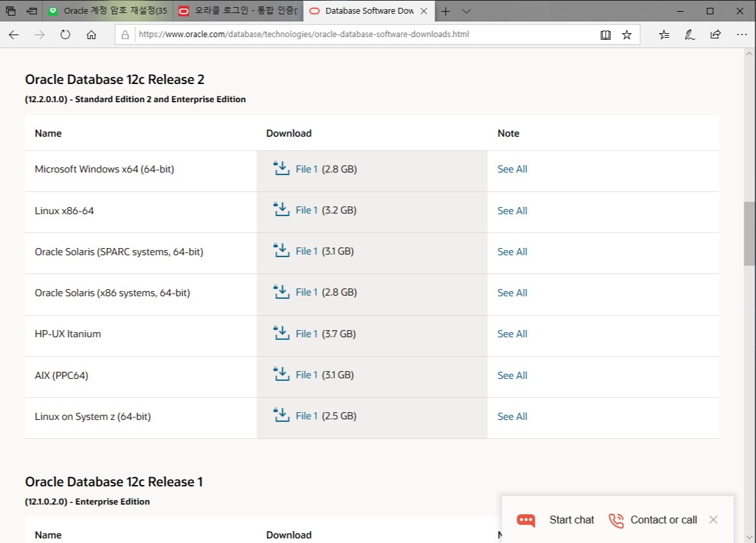This screenshot has width=756, height=543.
Task: Dismiss the chat and contact popup
Action: 714,520
